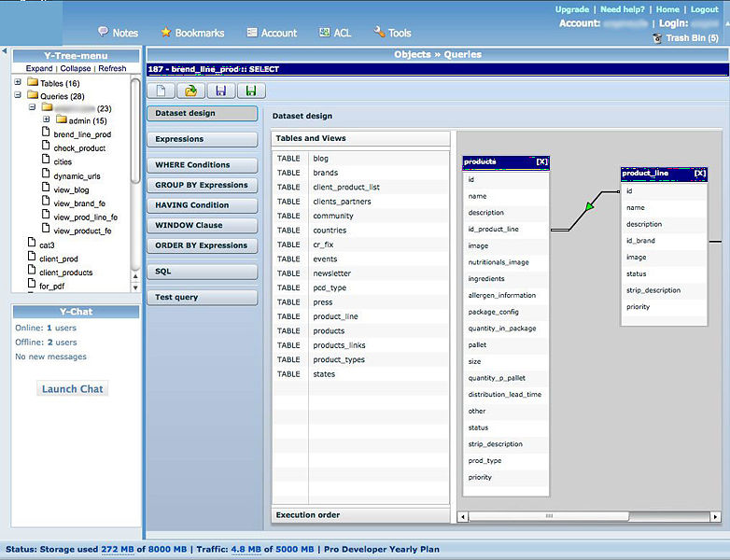
Task: Open the Tools menu
Action: pyautogui.click(x=392, y=33)
